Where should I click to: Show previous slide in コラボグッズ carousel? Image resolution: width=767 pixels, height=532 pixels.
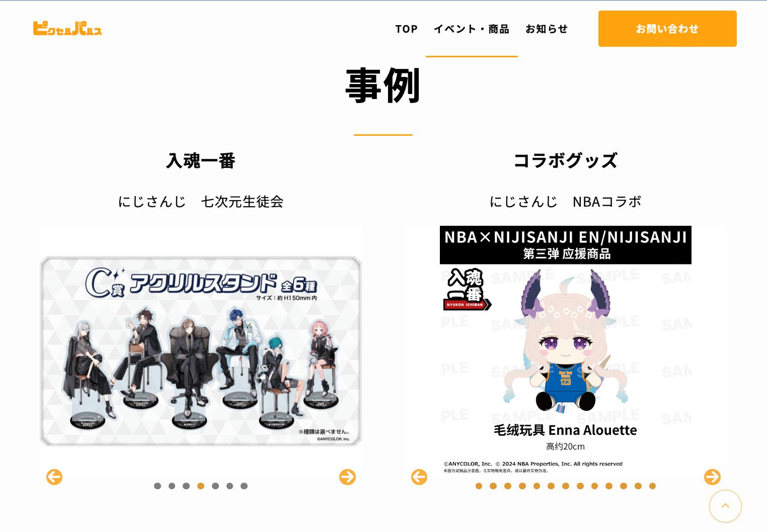pyautogui.click(x=419, y=477)
